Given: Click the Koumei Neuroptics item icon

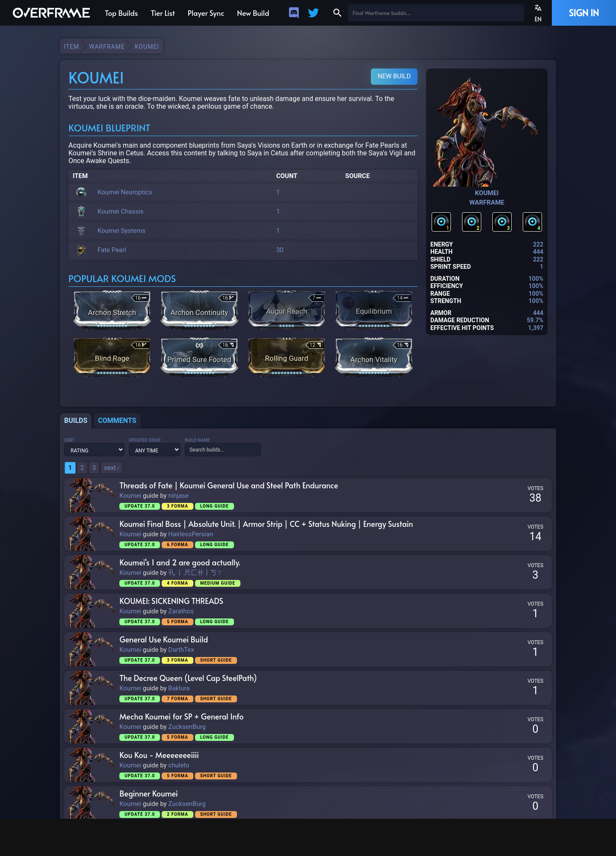Looking at the screenshot, I should point(81,192).
